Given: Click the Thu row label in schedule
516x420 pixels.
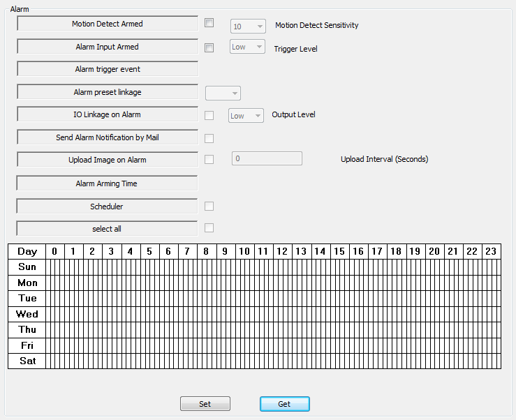Looking at the screenshot, I should coord(27,330).
